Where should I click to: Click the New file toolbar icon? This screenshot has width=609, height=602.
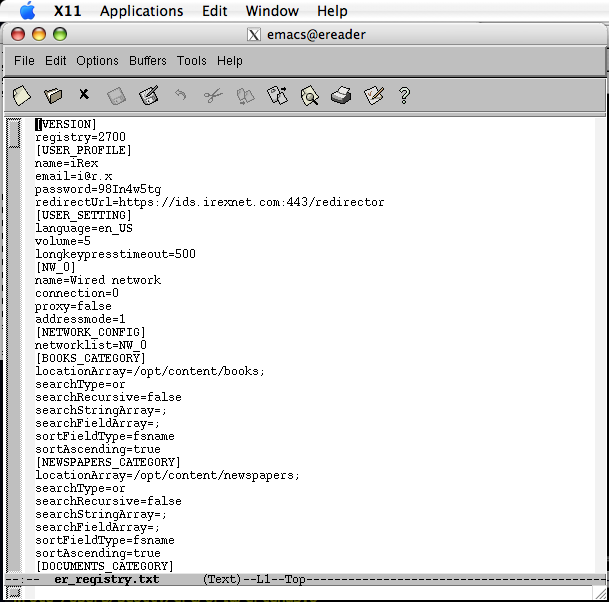coord(21,96)
